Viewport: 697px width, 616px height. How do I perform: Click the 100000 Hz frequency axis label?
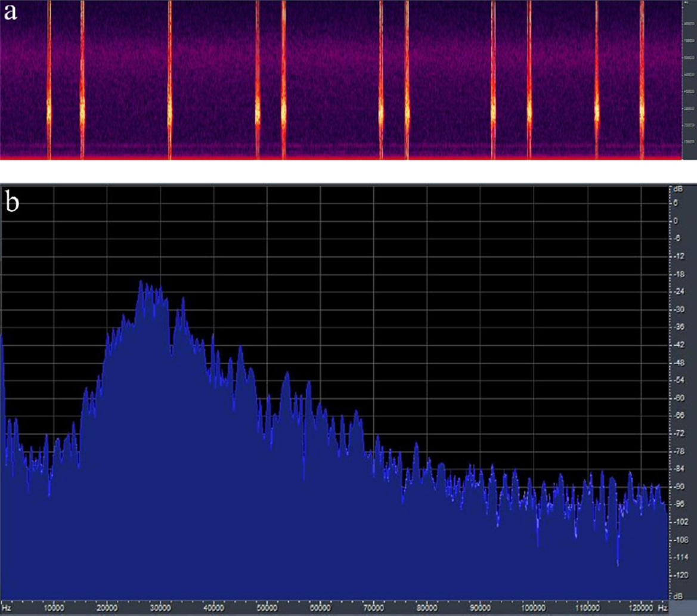tap(532, 609)
